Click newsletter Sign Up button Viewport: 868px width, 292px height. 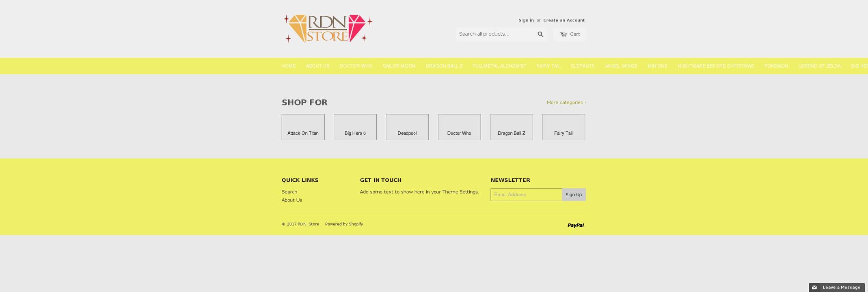point(574,195)
